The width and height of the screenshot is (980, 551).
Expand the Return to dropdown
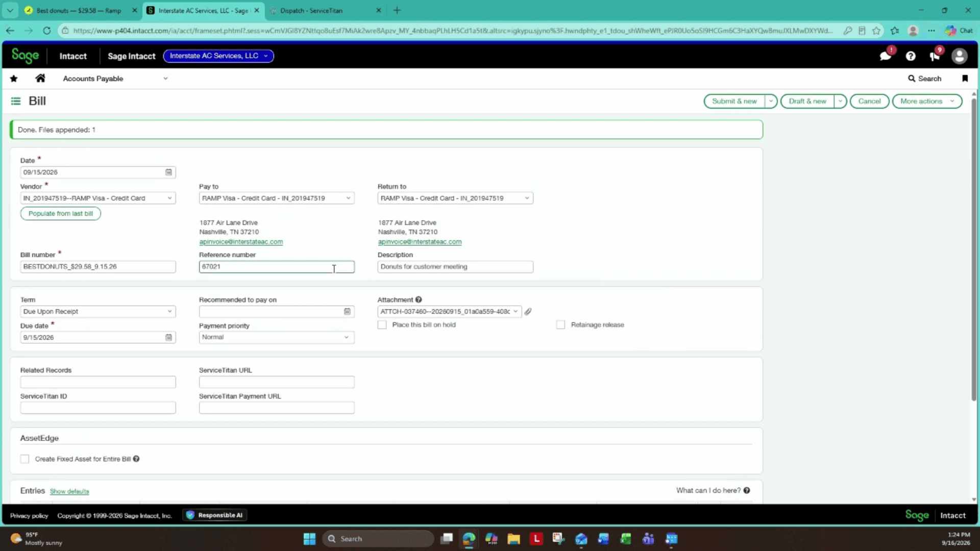527,198
